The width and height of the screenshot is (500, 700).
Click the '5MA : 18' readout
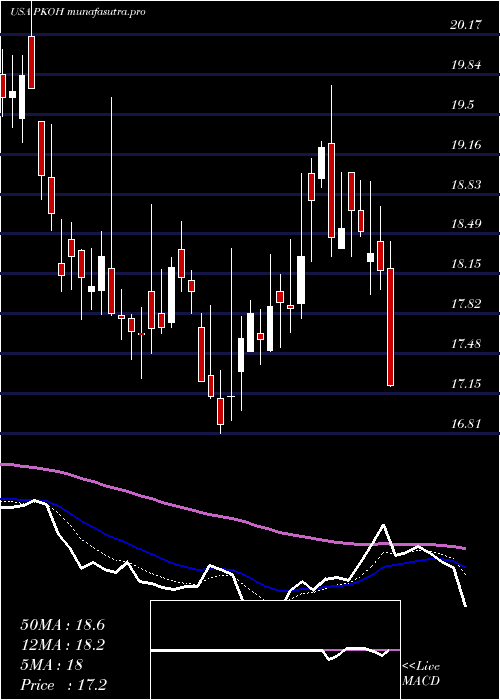click(x=52, y=665)
